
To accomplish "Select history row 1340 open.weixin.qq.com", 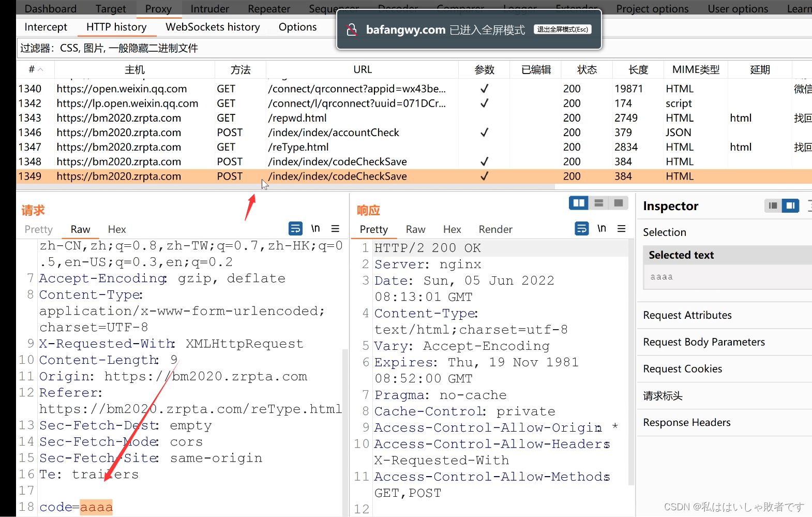I will coord(414,88).
